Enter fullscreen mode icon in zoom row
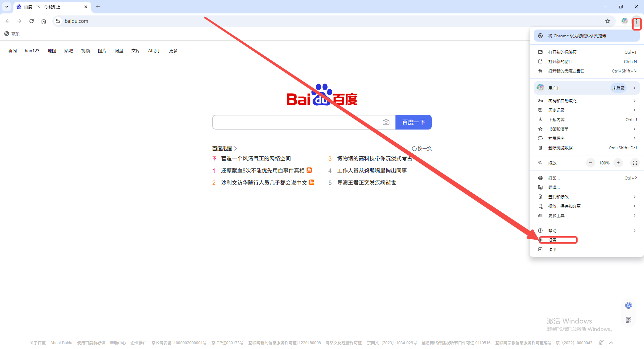644x349 pixels. click(x=635, y=163)
